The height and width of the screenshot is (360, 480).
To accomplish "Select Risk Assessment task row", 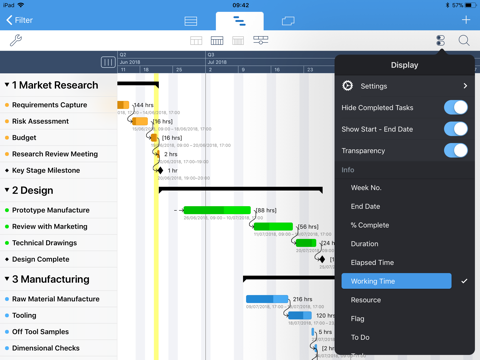I will tap(59, 121).
